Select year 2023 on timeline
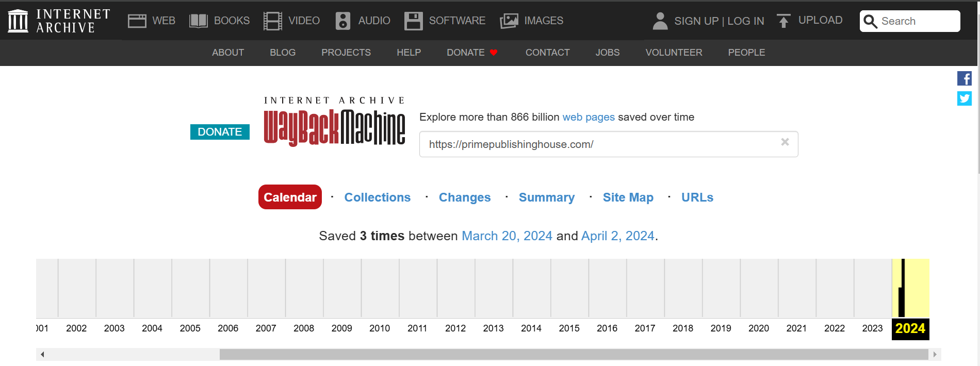 [873, 328]
